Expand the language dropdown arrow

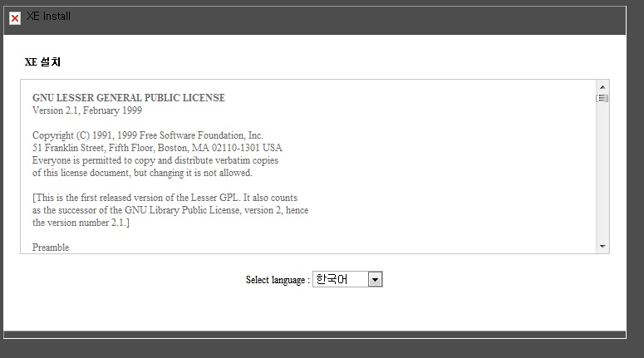pyautogui.click(x=375, y=280)
